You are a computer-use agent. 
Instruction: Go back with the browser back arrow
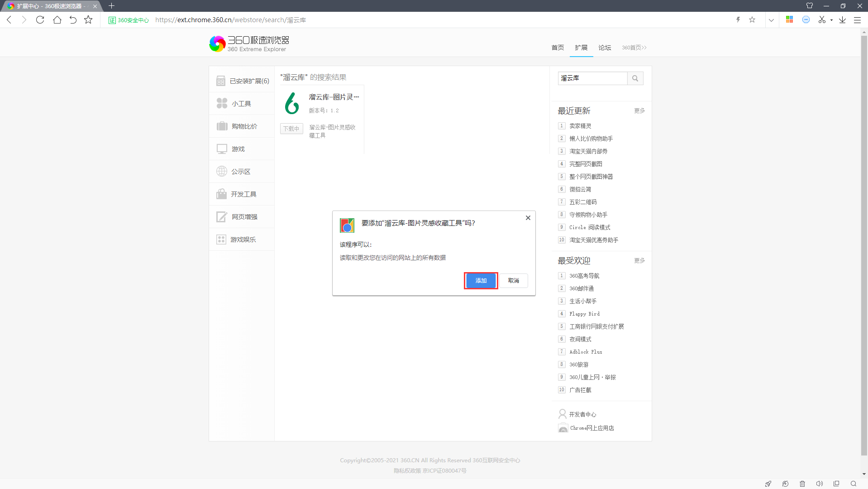coord(9,20)
